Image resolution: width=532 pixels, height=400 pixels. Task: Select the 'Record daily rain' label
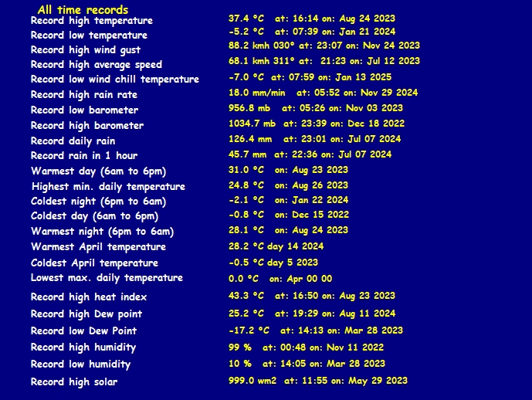[73, 141]
